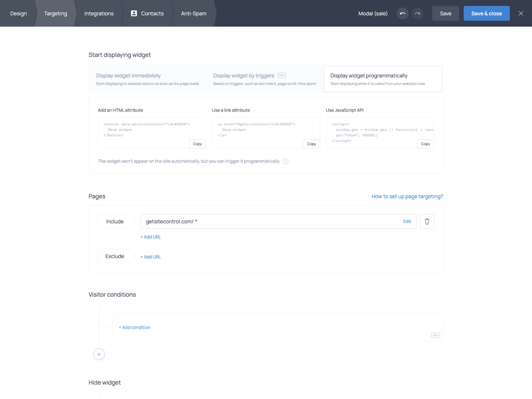Screen dimensions: 532x399
Task: Click Add URL next to Exclude
Action: click(150, 257)
